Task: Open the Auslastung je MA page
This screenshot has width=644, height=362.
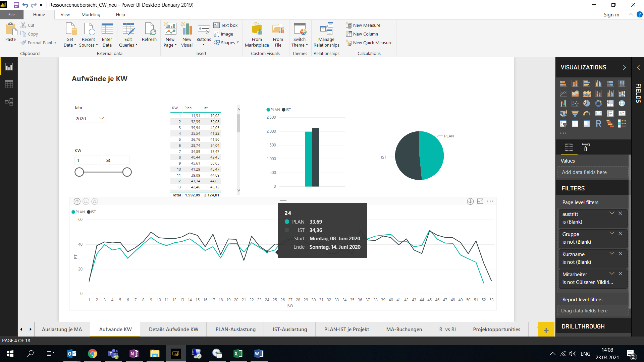Action: [62, 329]
